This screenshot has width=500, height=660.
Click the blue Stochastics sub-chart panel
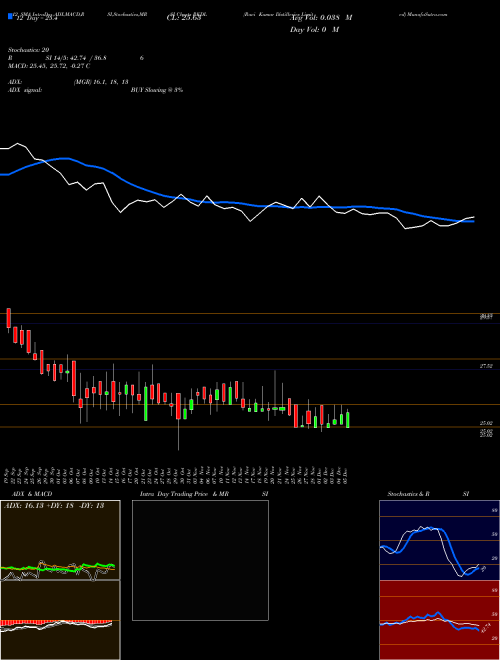pos(439,540)
